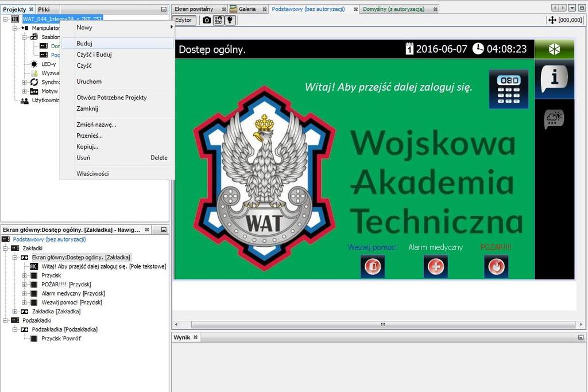This screenshot has width=588, height=392.
Task: Click Zmień nazwę... menu entry
Action: [x=117, y=125]
